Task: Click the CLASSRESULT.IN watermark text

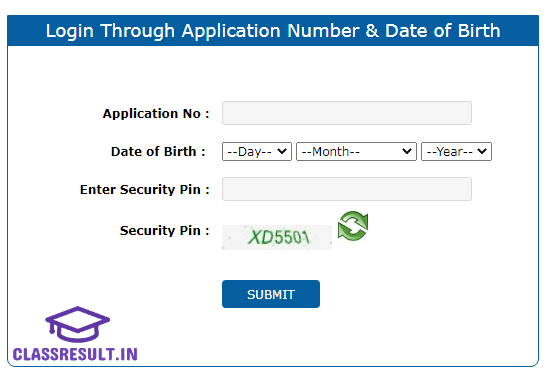Action: (x=75, y=354)
